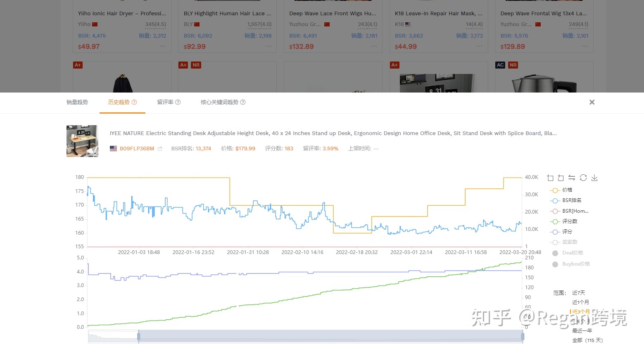Open BLY Highlight Human Hair Lace listing
The width and height of the screenshot is (644, 347).
[x=228, y=13]
